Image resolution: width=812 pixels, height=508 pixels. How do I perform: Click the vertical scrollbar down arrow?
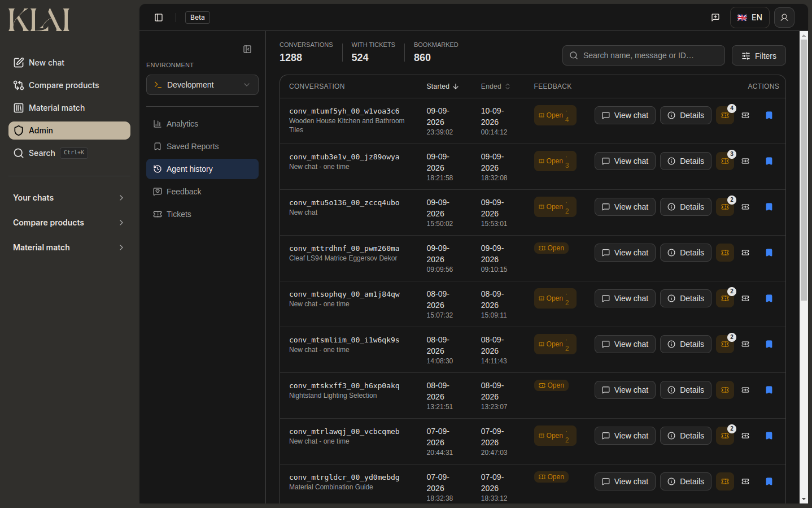(804, 500)
